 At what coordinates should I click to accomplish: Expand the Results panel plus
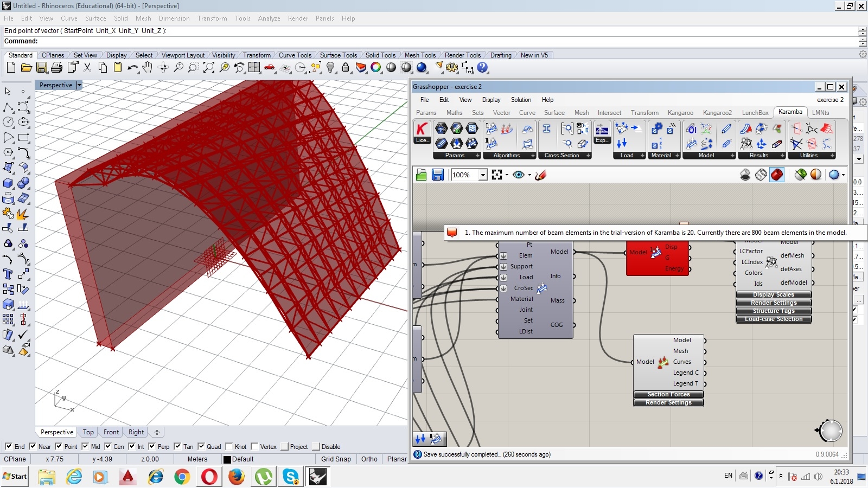pyautogui.click(x=782, y=156)
